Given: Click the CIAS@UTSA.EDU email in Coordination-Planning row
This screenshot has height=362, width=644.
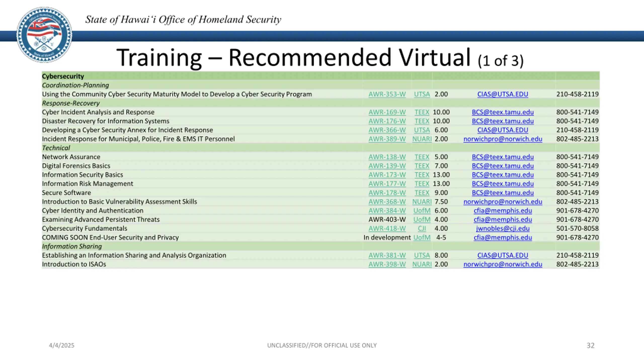Looking at the screenshot, I should (x=503, y=94).
